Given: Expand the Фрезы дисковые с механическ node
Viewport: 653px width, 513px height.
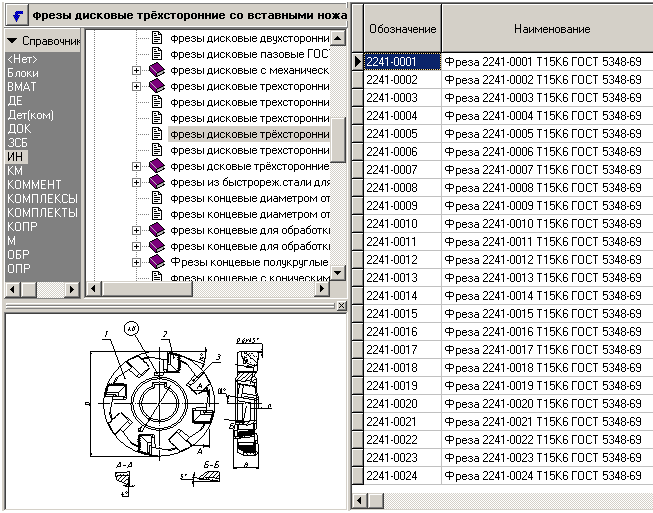Looking at the screenshot, I should coord(136,70).
